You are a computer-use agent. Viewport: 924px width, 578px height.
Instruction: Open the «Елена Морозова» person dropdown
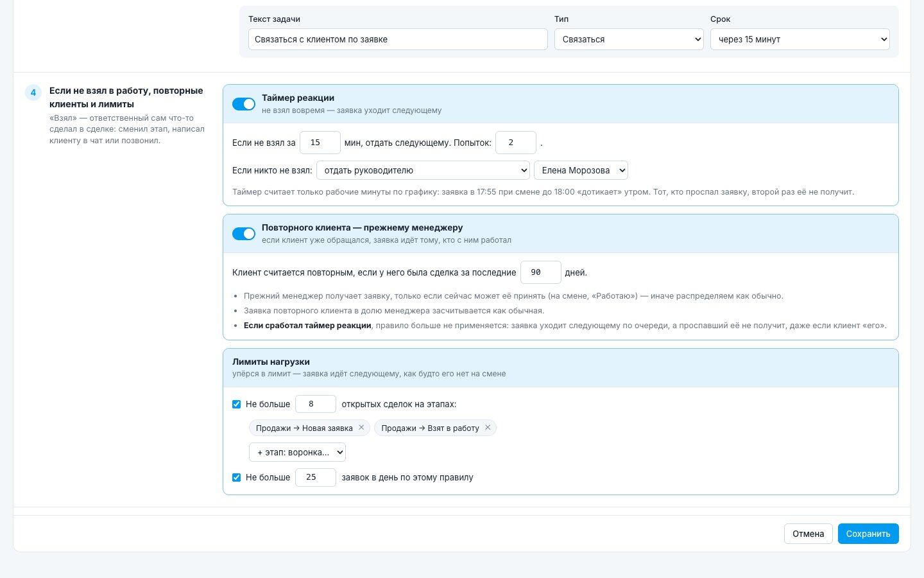coord(581,170)
